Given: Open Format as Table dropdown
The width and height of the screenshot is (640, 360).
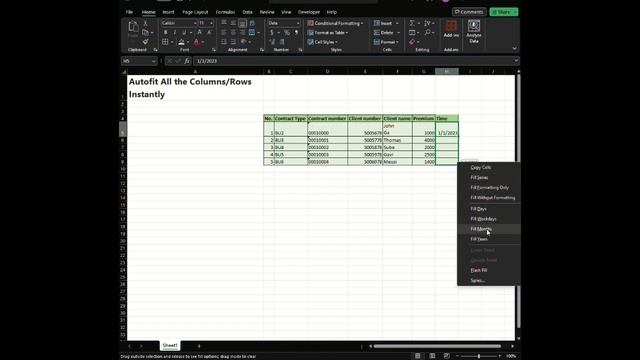Looking at the screenshot, I should coord(328,33).
